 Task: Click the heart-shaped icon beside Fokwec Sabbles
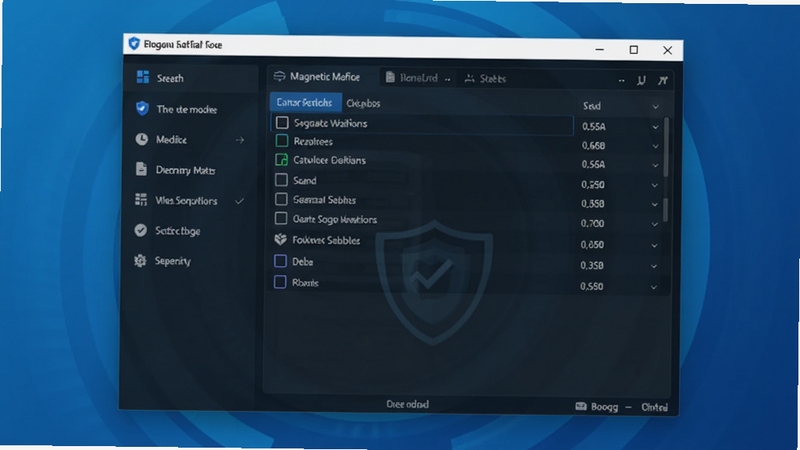tap(281, 239)
